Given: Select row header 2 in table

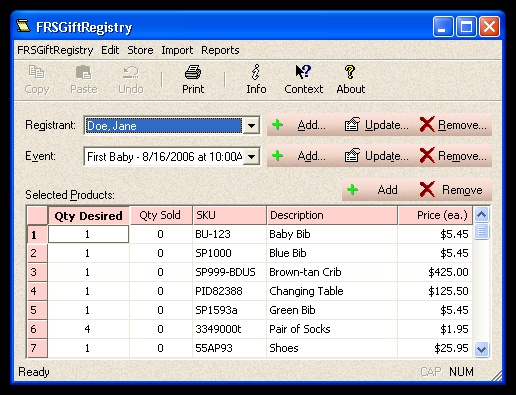Looking at the screenshot, I should click(x=37, y=253).
